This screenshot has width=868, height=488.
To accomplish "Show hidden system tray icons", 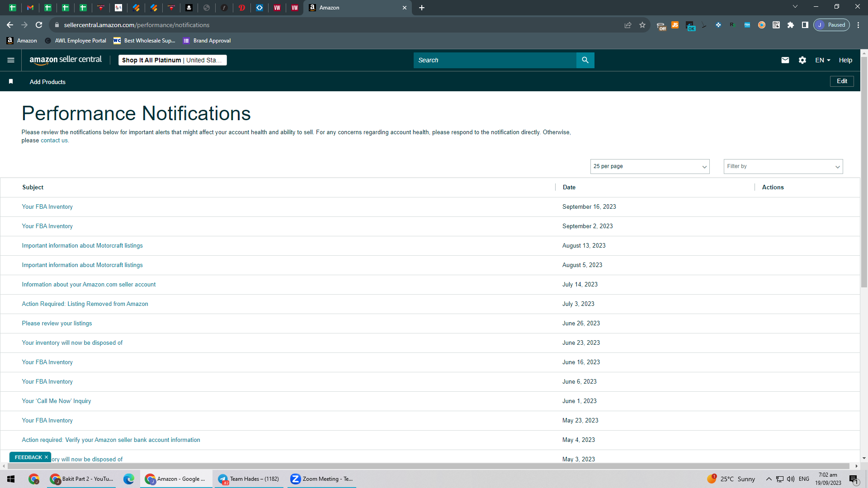I will 769,479.
